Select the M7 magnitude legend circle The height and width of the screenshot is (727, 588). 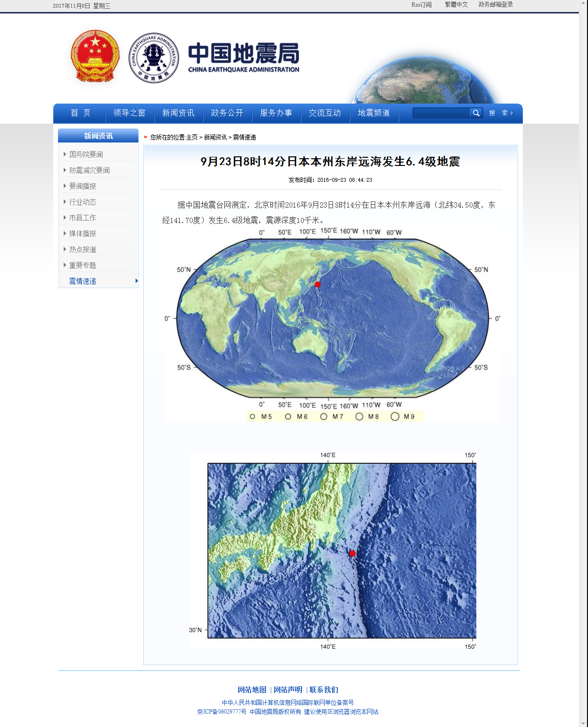point(324,416)
